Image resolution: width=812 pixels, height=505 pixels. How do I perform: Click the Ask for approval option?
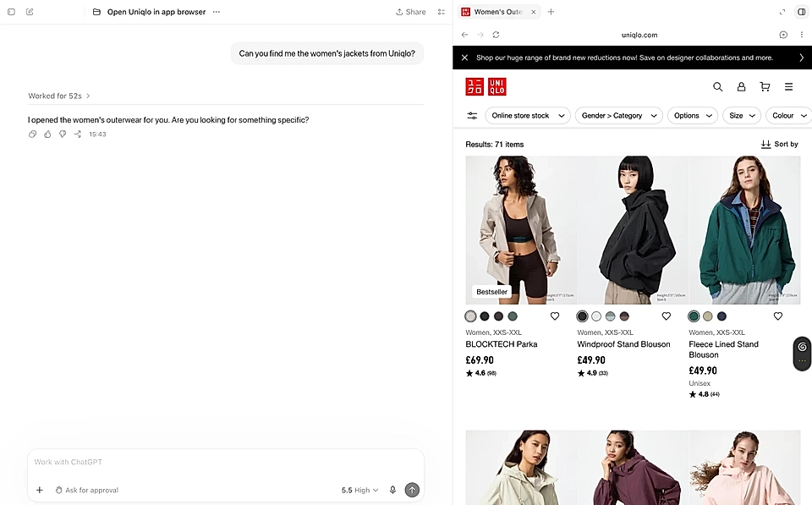pos(87,490)
